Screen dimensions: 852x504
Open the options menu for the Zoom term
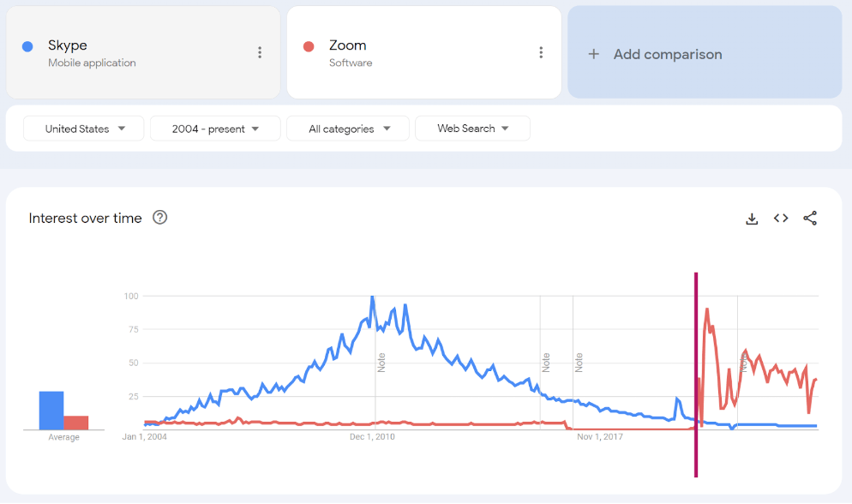point(541,52)
